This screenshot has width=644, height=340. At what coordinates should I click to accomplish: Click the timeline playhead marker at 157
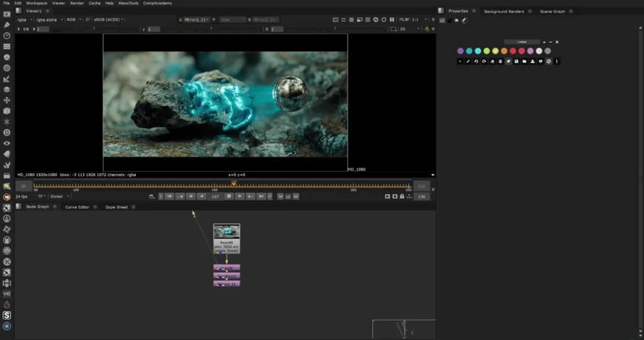[234, 183]
